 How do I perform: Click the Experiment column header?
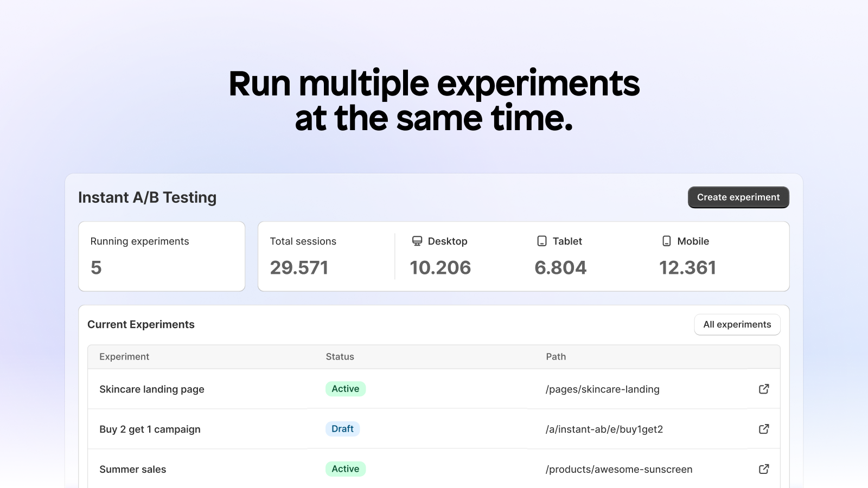[124, 357]
